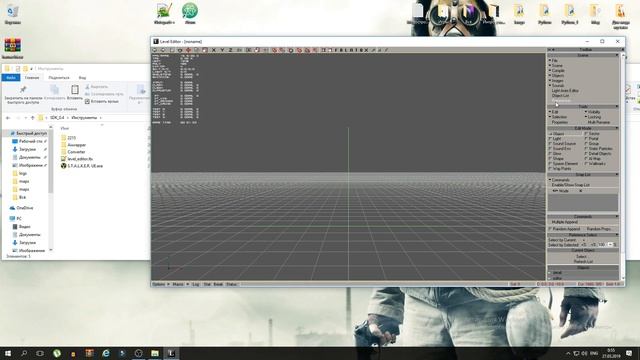Select Sector edit mode
Viewport: 640px width, 360px height.
click(x=592, y=133)
